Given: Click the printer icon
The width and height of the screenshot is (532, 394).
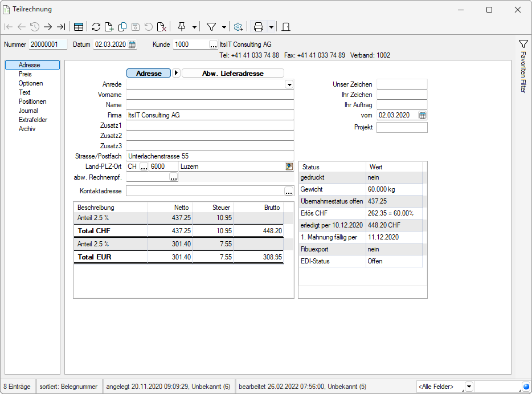Looking at the screenshot, I should point(258,27).
